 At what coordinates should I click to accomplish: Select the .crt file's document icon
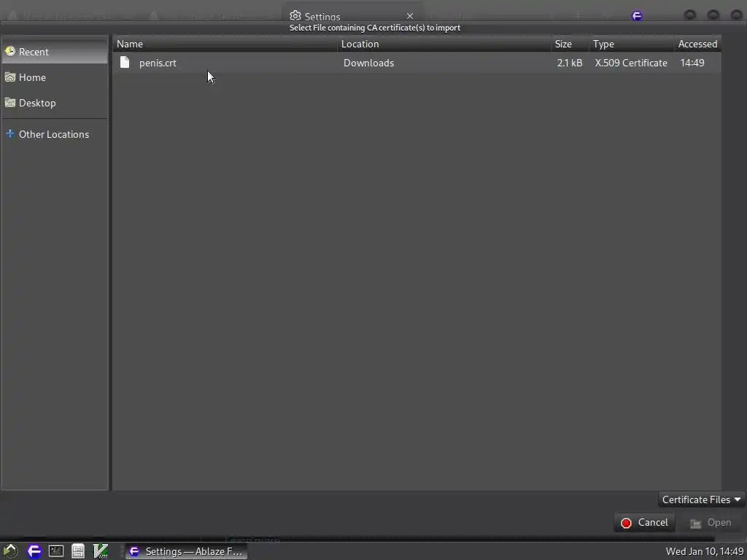125,63
